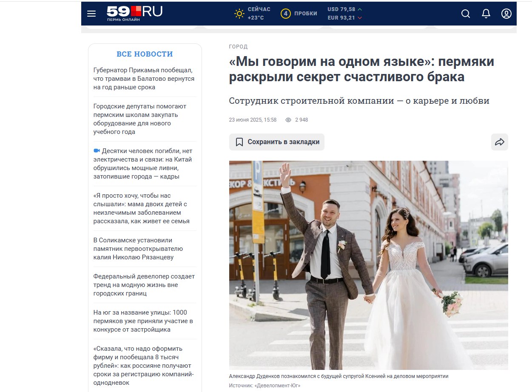Click the sun weather icon
532x392 pixels.
(x=239, y=14)
